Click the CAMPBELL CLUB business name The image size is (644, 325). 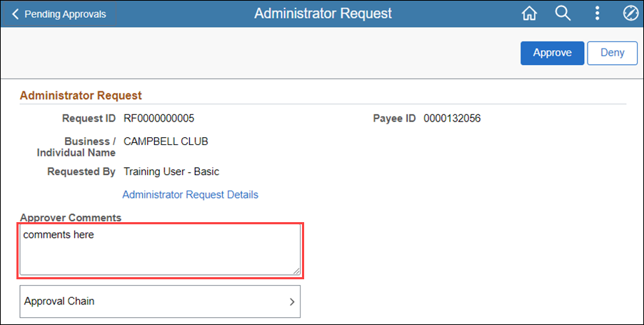(166, 141)
